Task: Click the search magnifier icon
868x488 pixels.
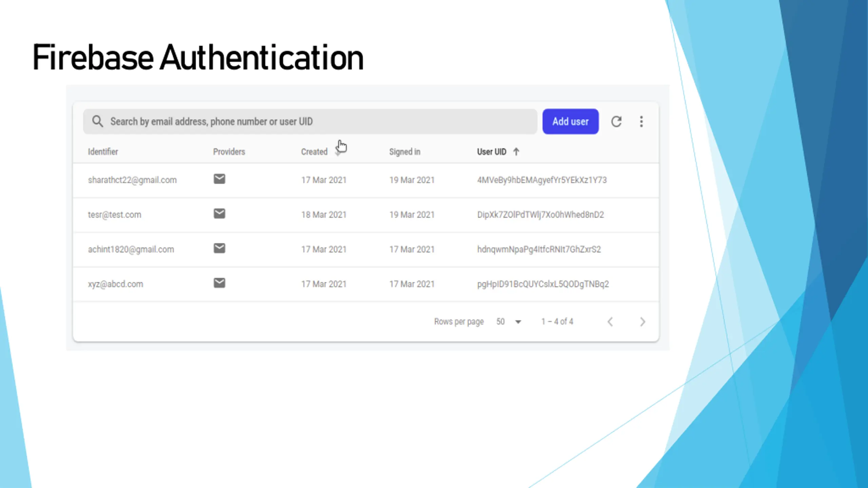Action: (97, 121)
